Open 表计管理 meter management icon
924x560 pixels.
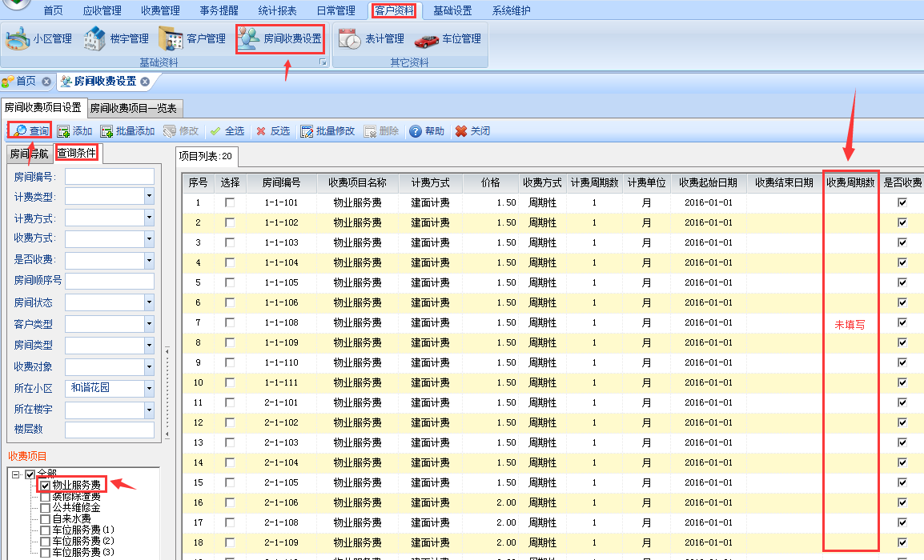(x=349, y=39)
